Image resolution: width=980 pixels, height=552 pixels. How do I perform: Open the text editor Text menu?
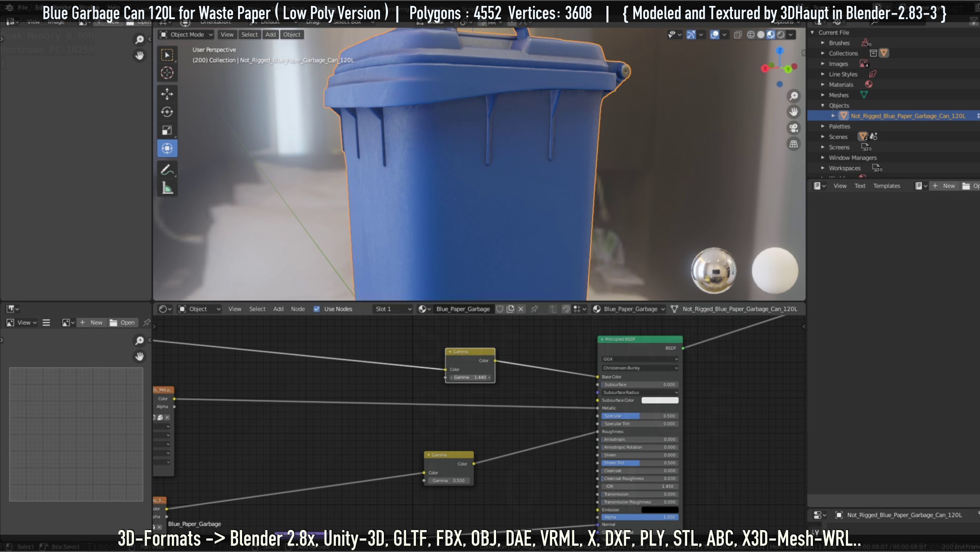coord(860,186)
